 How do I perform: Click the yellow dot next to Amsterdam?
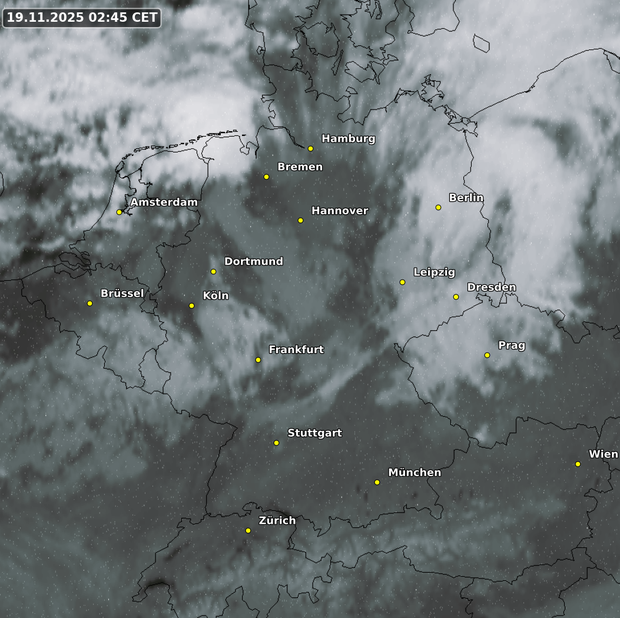[x=119, y=212]
